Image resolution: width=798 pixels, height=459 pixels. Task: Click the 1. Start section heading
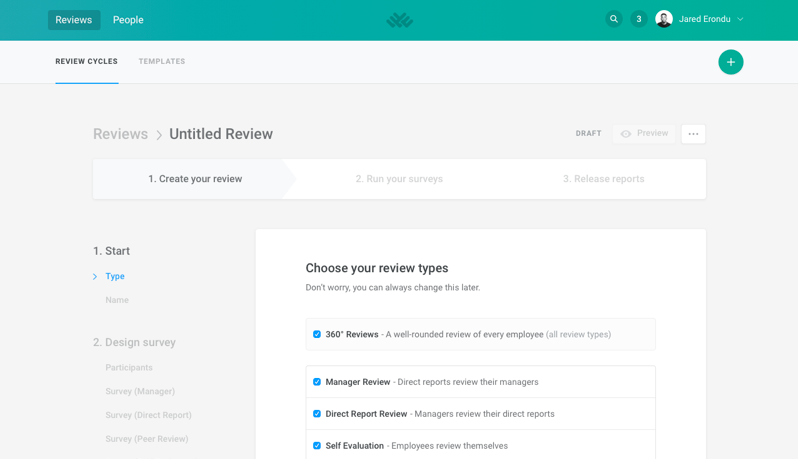pos(111,251)
